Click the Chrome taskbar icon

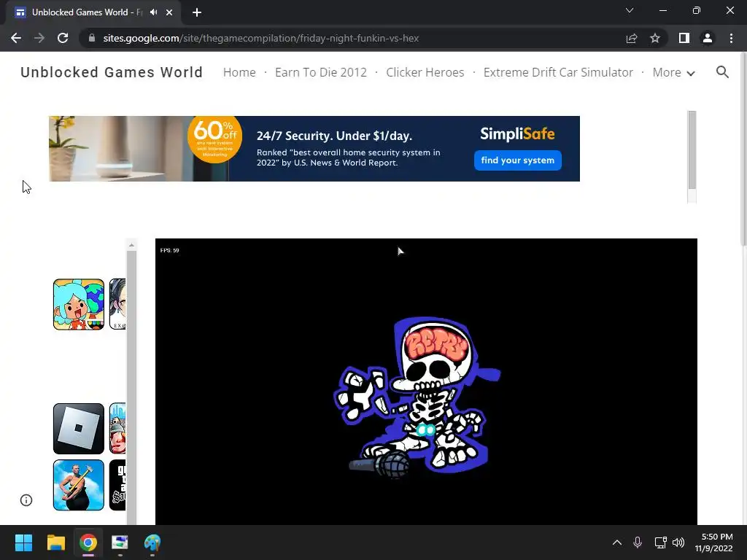88,542
